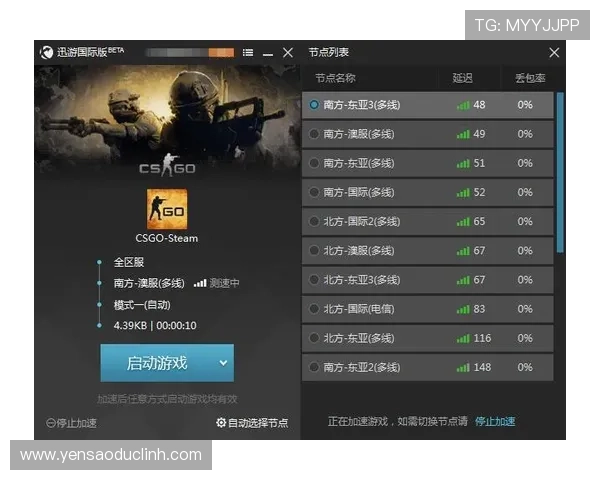Minimize the 迅游国际版 window
Image resolution: width=600 pixels, height=480 pixels.
[268, 55]
